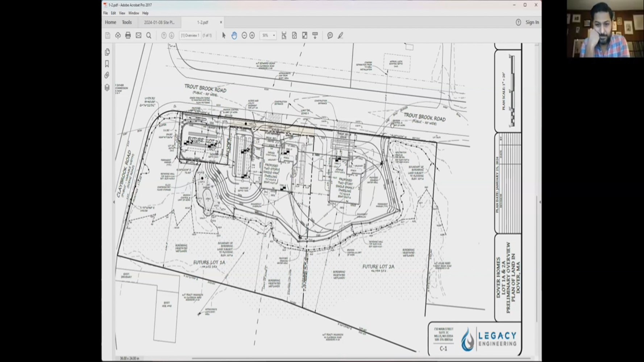
Task: Click the Zoom out minus icon
Action: pyautogui.click(x=244, y=35)
